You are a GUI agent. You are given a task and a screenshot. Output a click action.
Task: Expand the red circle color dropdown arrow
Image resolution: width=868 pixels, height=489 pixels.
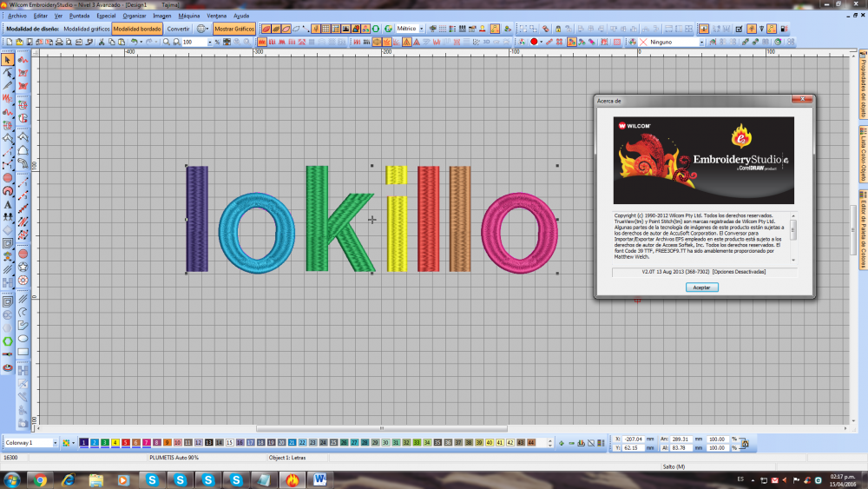(541, 42)
